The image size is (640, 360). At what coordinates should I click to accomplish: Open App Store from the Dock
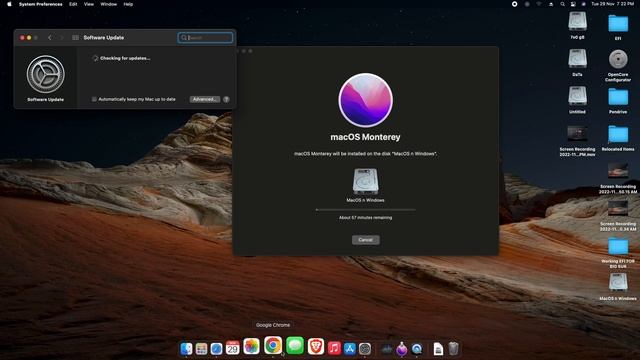tap(350, 349)
